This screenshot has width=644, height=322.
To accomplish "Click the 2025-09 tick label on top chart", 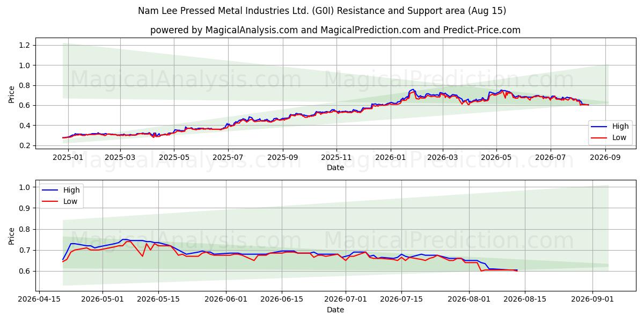I will 283,158.
